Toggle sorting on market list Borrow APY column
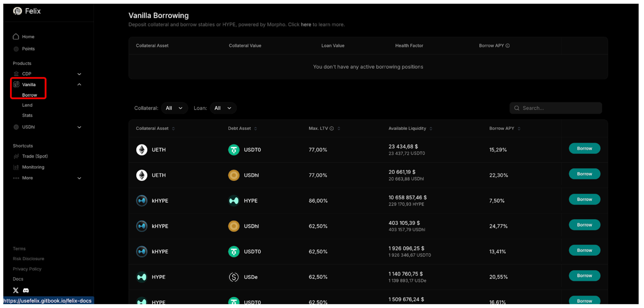The width and height of the screenshot is (644, 308). point(519,129)
